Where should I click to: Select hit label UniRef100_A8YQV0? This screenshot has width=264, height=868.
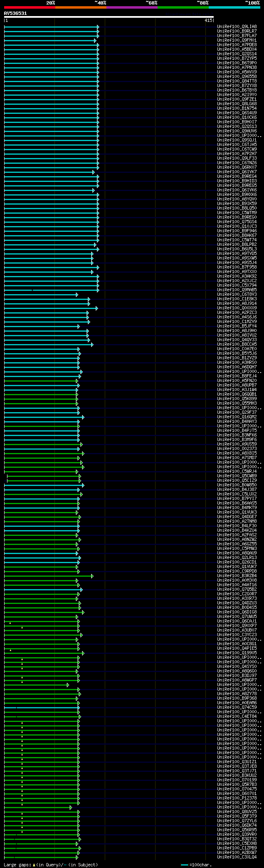tap(237, 199)
